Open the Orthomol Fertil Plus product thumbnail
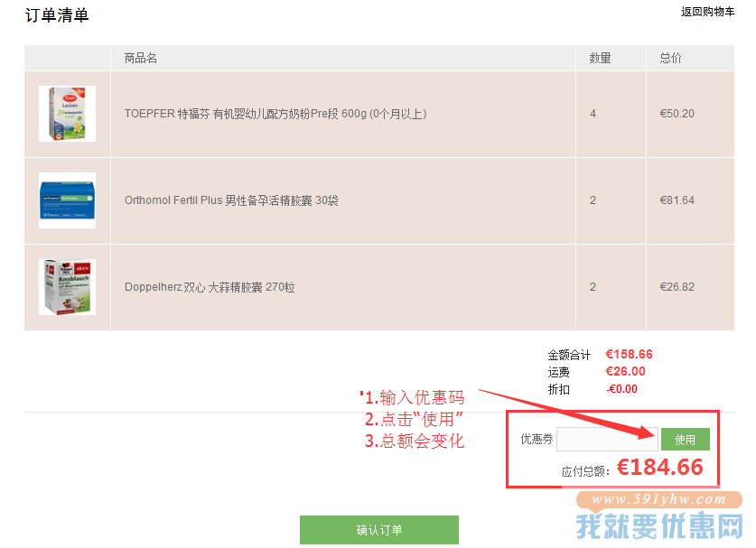 click(67, 200)
